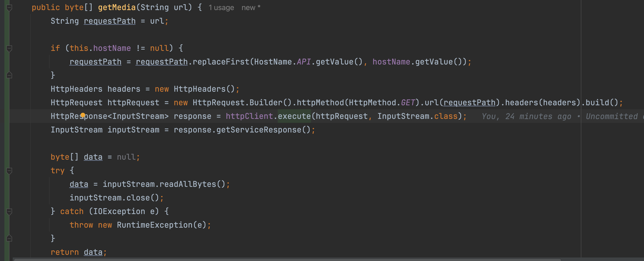
Task: Collapse the getMedia method fold marker
Action: (9, 8)
